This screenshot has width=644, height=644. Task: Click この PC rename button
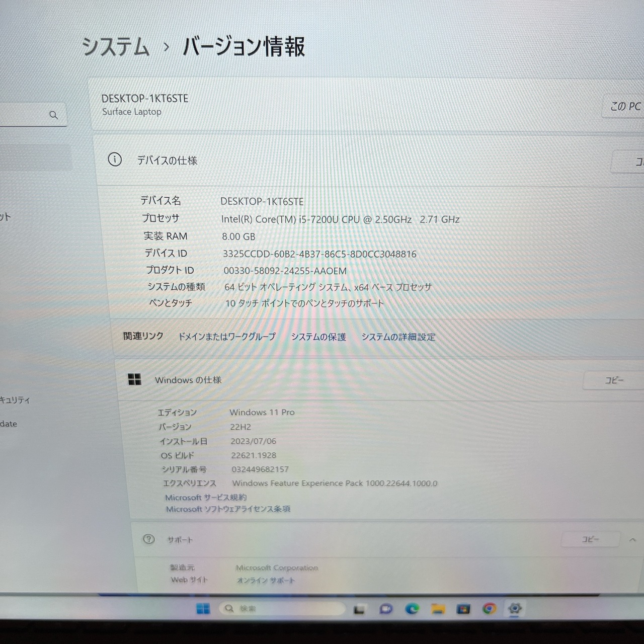point(624,107)
